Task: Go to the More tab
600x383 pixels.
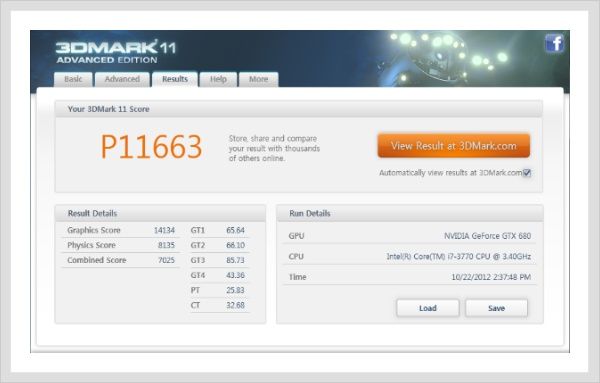Action: (x=258, y=79)
